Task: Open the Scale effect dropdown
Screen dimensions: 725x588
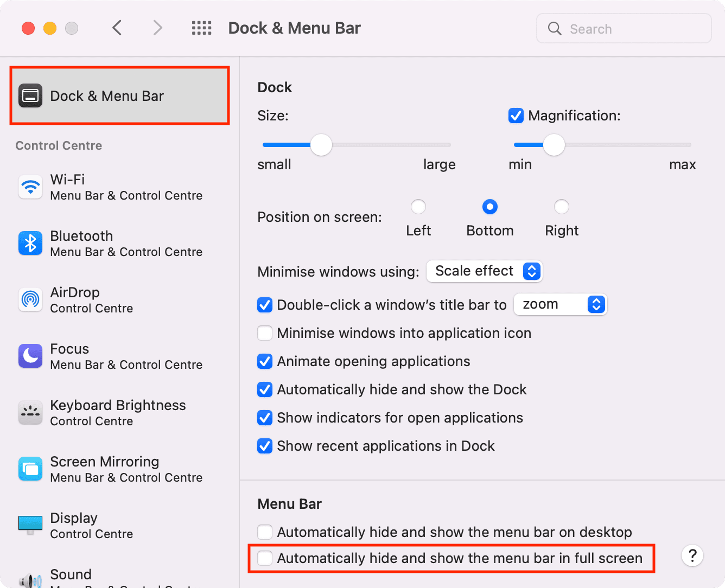Action: 484,271
